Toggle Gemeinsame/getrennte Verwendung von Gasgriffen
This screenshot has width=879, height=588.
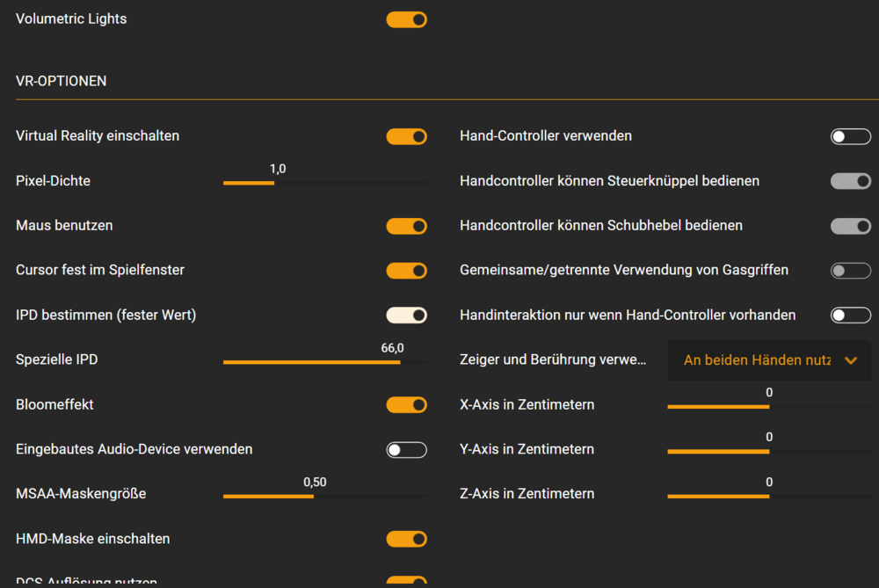(850, 271)
